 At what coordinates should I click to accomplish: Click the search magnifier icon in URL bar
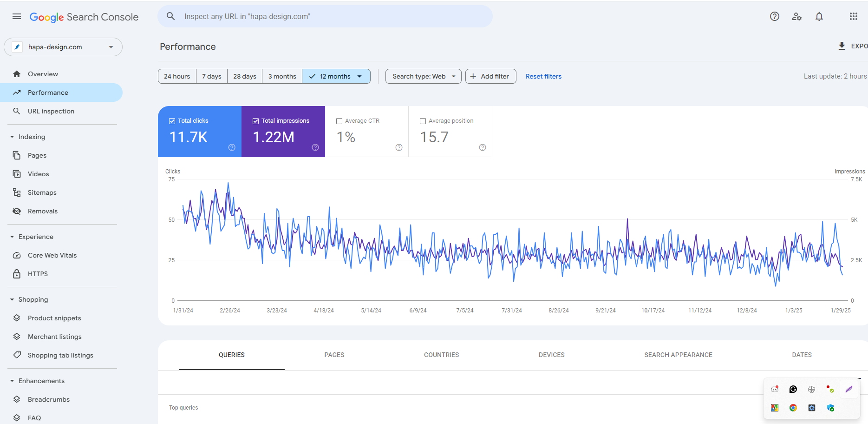pyautogui.click(x=171, y=16)
